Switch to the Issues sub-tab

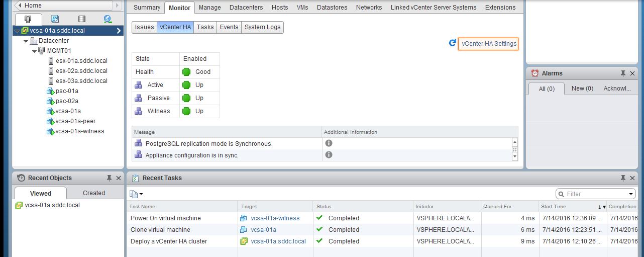tap(144, 27)
